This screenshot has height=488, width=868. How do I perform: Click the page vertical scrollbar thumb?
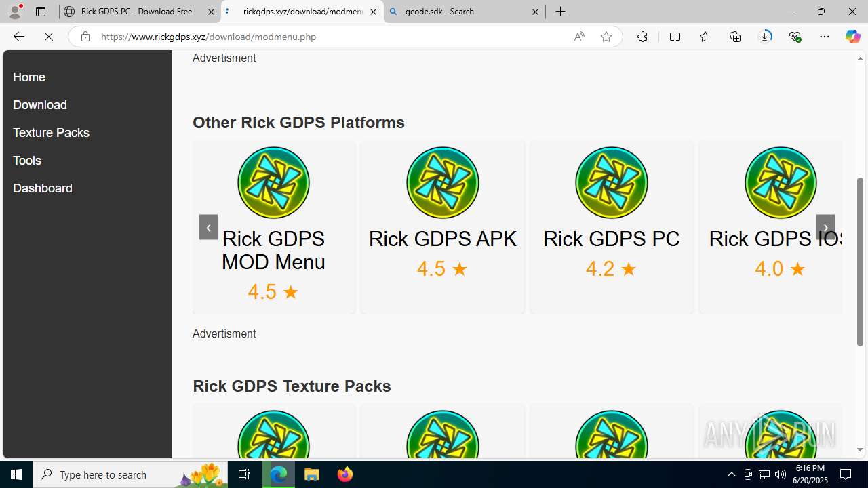861,261
